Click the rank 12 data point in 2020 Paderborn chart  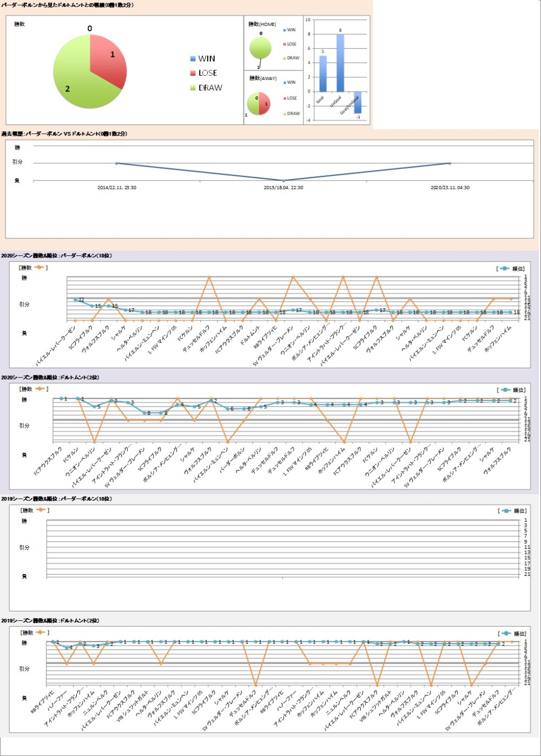point(76,299)
